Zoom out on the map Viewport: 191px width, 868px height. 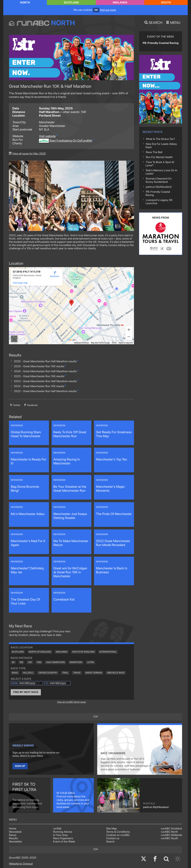(129, 337)
